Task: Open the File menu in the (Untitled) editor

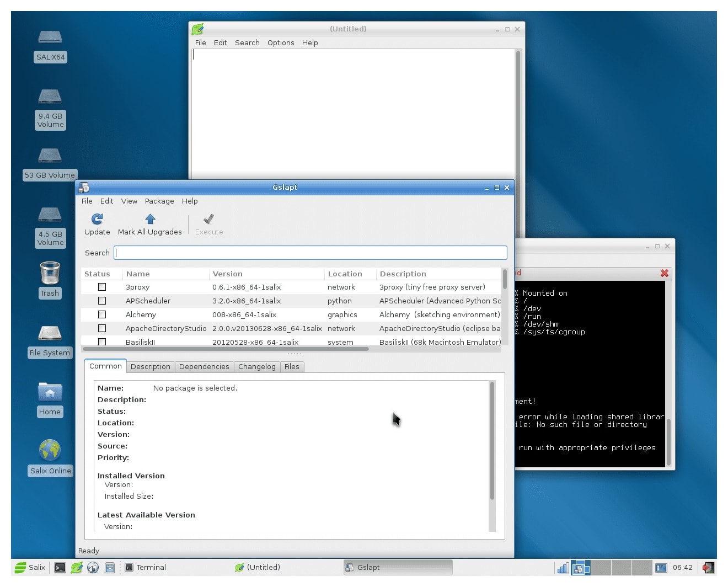Action: pos(201,42)
